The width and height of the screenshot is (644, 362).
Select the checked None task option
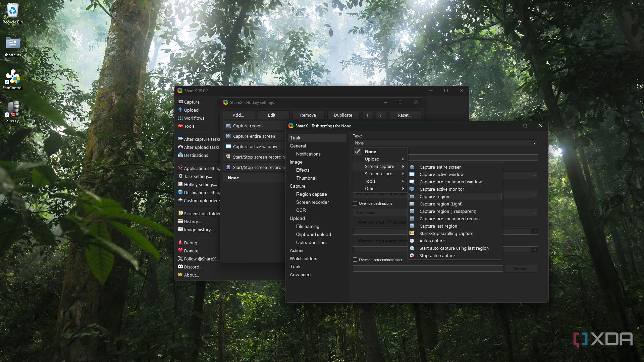(380, 152)
